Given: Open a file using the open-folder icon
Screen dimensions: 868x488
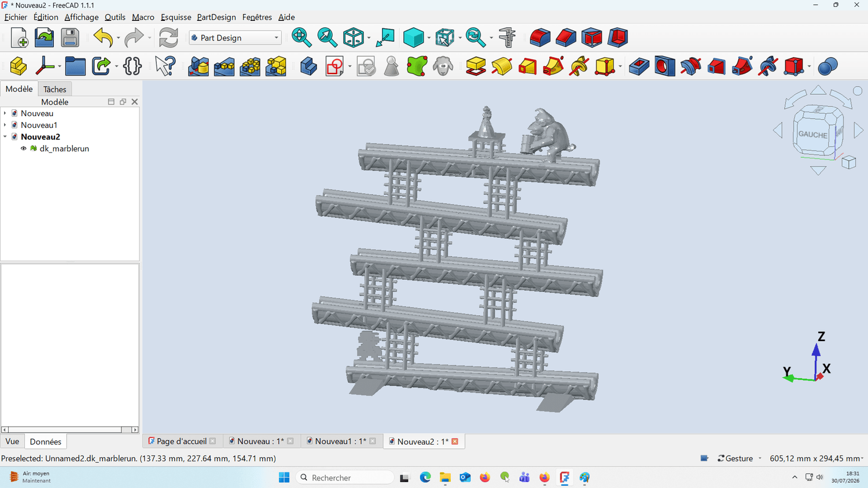Looking at the screenshot, I should pyautogui.click(x=44, y=38).
